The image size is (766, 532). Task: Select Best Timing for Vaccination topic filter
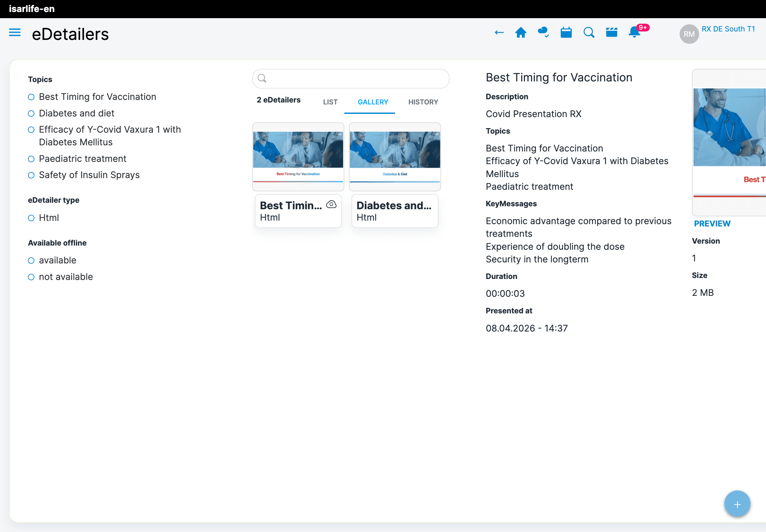click(x=31, y=97)
